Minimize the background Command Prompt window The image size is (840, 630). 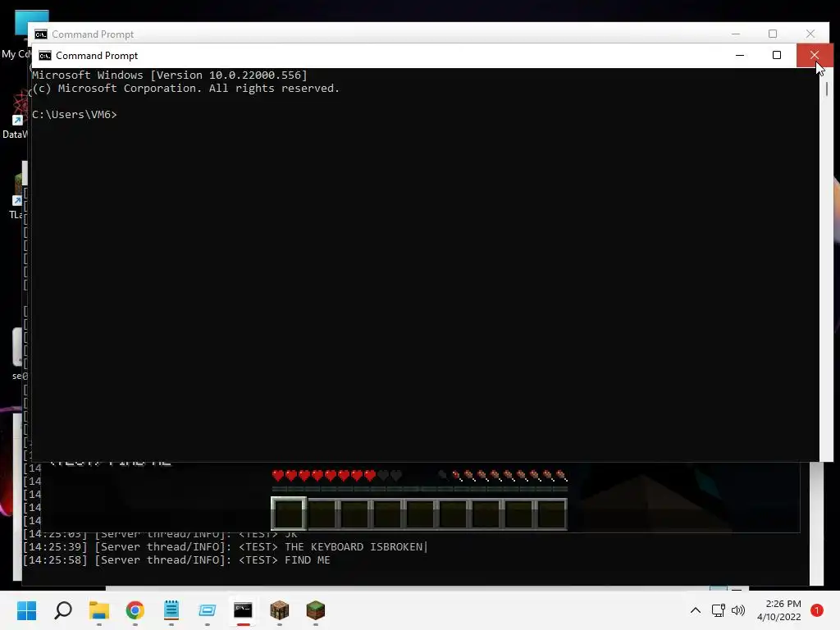point(736,34)
